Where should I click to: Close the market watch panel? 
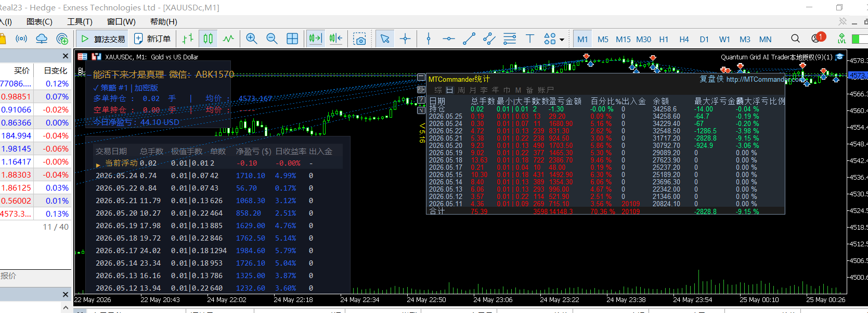(x=65, y=56)
